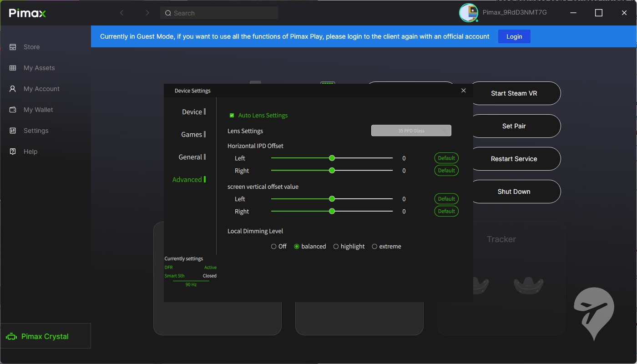Screen dimensions: 637x364
Task: Click the Settings sliders icon in sidebar
Action: 13,131
